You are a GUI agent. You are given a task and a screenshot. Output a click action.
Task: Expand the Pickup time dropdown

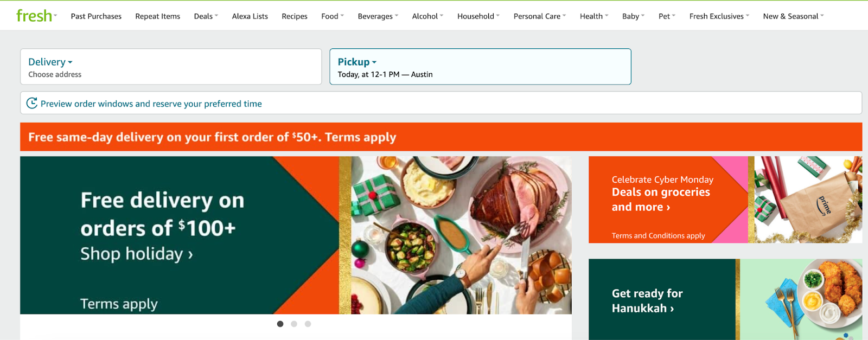click(357, 62)
